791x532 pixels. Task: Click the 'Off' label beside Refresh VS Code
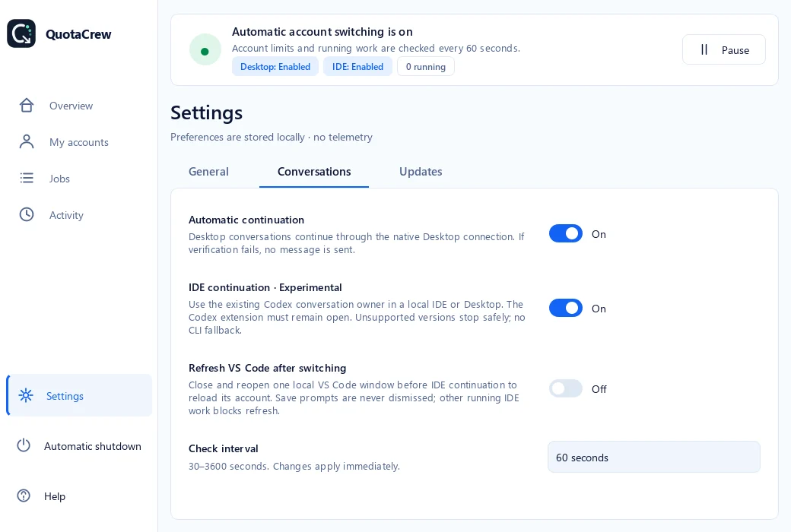(x=599, y=389)
